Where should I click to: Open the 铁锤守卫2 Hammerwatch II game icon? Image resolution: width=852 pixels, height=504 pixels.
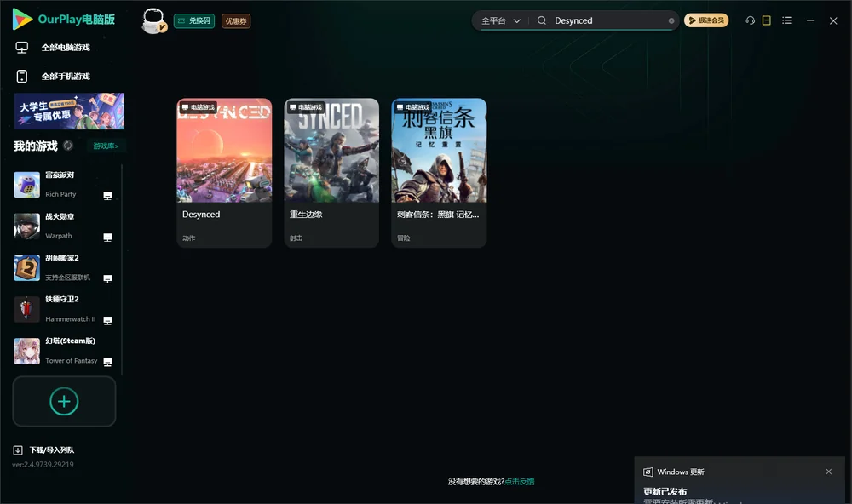pos(26,310)
